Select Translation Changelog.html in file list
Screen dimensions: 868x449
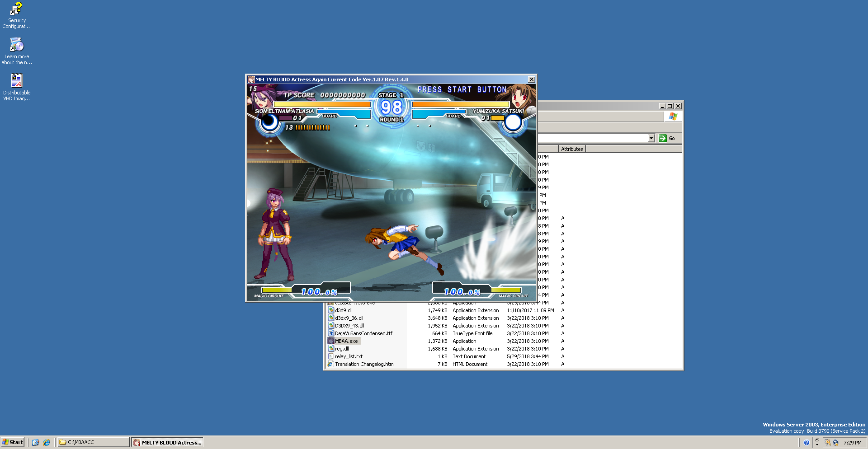tap(364, 364)
